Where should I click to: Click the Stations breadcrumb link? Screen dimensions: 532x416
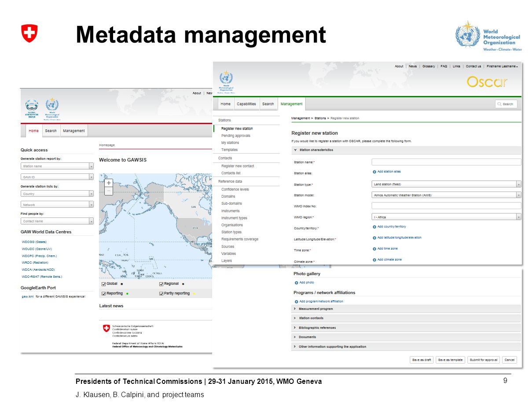pos(320,118)
